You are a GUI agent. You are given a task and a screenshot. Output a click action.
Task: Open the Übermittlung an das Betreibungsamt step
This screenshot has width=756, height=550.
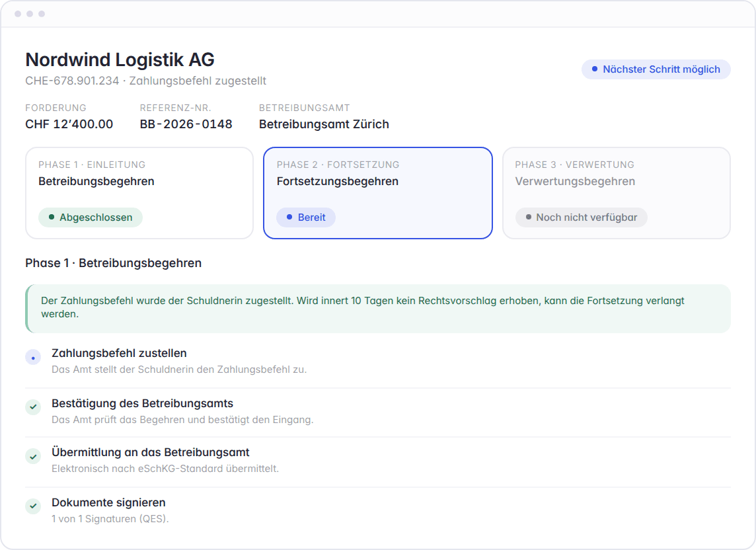coord(378,461)
